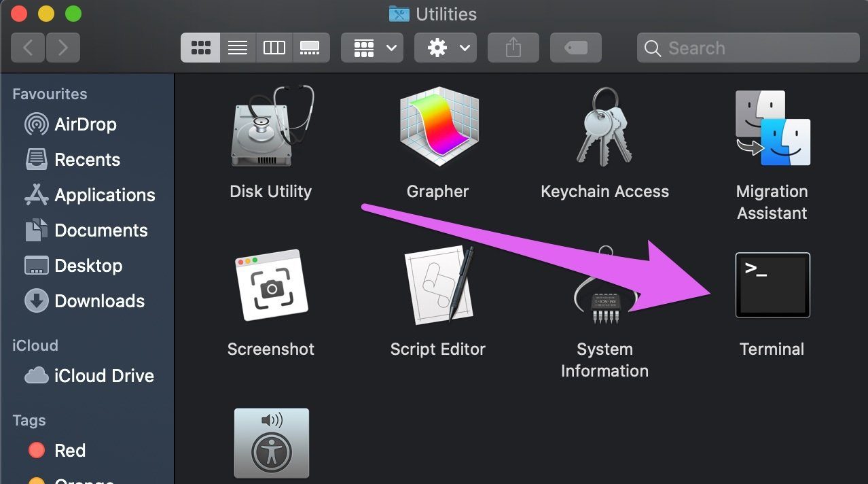Click the Keychain Access label
This screenshot has height=484, width=868.
coord(604,192)
